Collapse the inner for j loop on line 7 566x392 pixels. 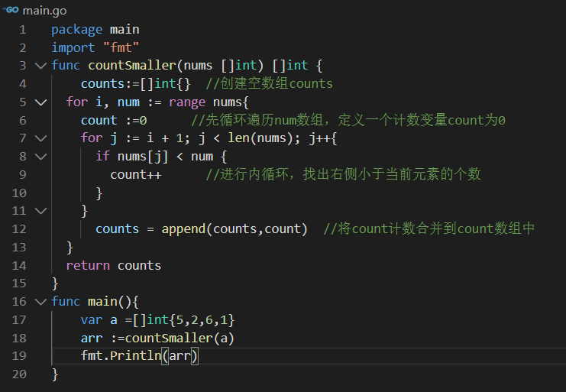(40, 138)
